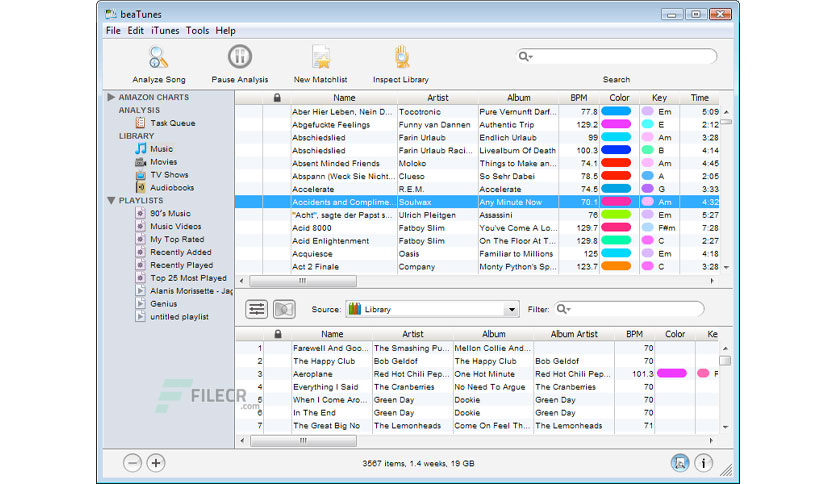The image size is (836, 484).
Task: Click the blue artwork icon in status bar
Action: click(680, 463)
